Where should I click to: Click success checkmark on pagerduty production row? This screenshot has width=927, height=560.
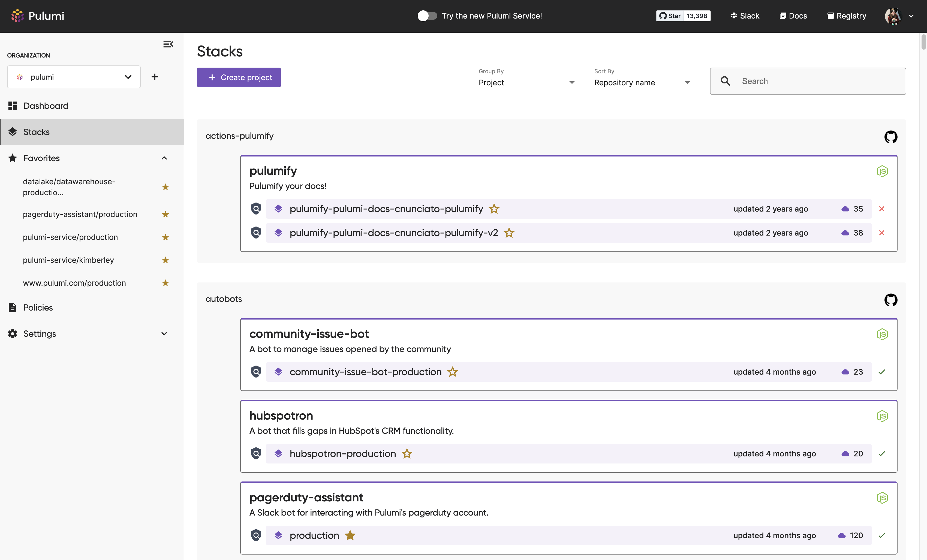pyautogui.click(x=881, y=535)
